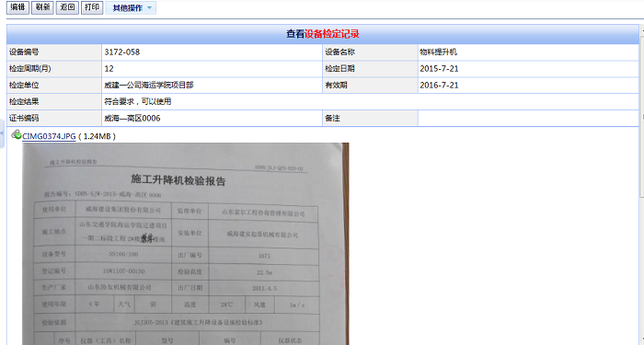Click the 有效期 label cell

[x=370, y=85]
